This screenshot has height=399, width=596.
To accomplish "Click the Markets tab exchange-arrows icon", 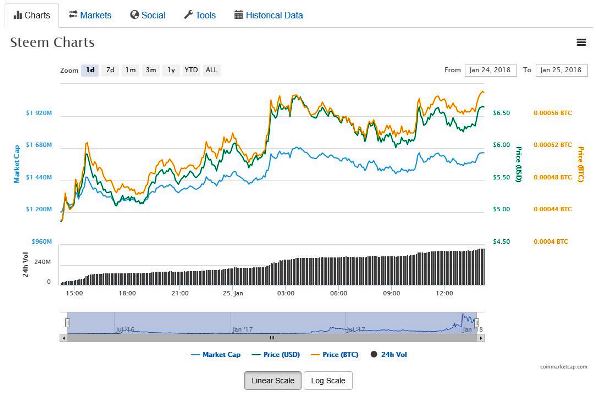I will 73,14.
